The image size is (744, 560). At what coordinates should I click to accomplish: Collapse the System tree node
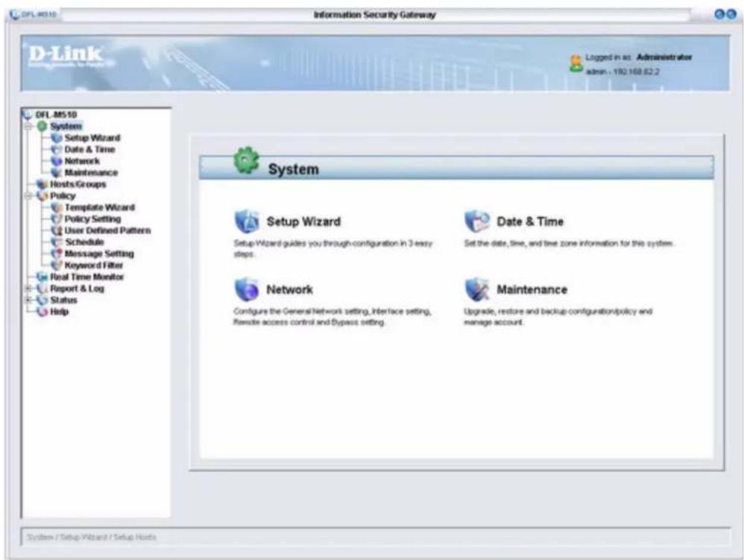(x=28, y=126)
